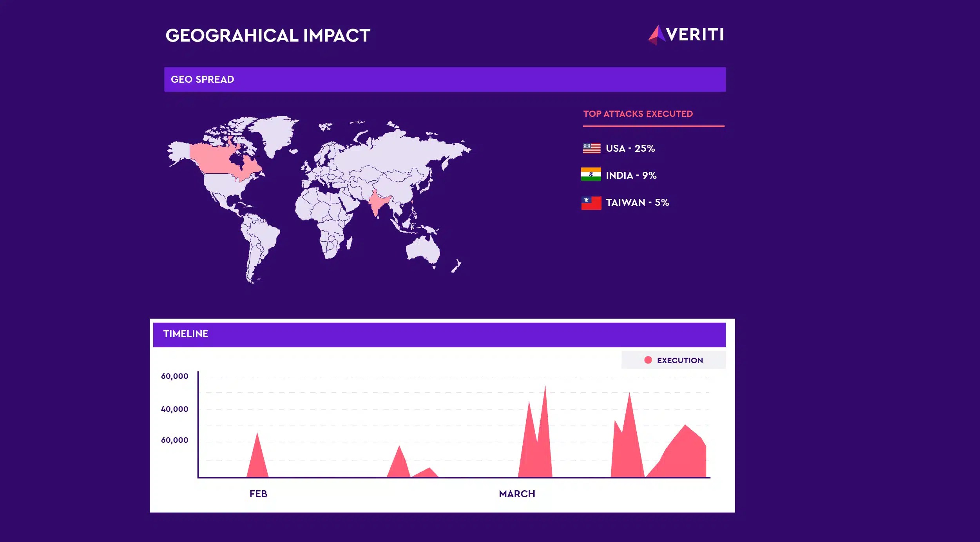Click the MARCH label on timeline axis
980x542 pixels.
pos(517,494)
